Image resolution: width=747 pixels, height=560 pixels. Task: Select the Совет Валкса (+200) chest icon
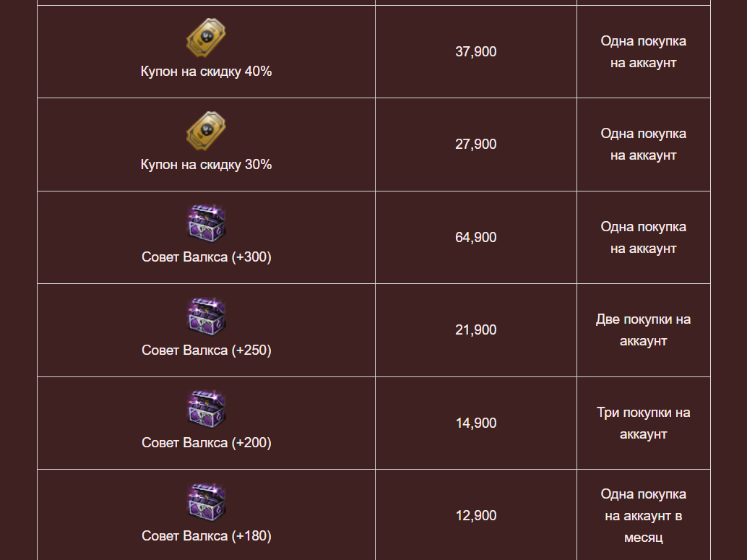click(x=206, y=409)
